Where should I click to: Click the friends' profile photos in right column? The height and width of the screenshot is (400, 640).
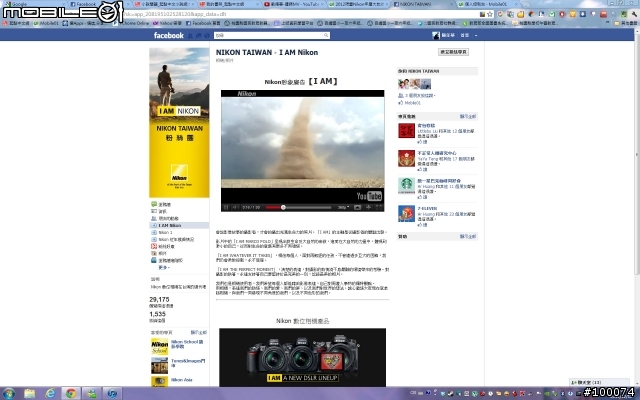click(414, 84)
